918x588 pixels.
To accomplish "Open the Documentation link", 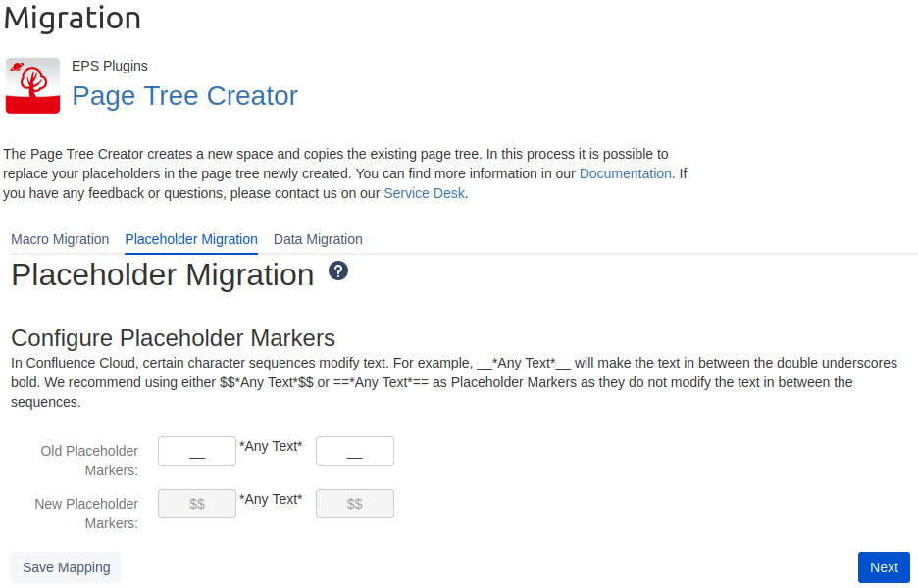I will (x=625, y=173).
